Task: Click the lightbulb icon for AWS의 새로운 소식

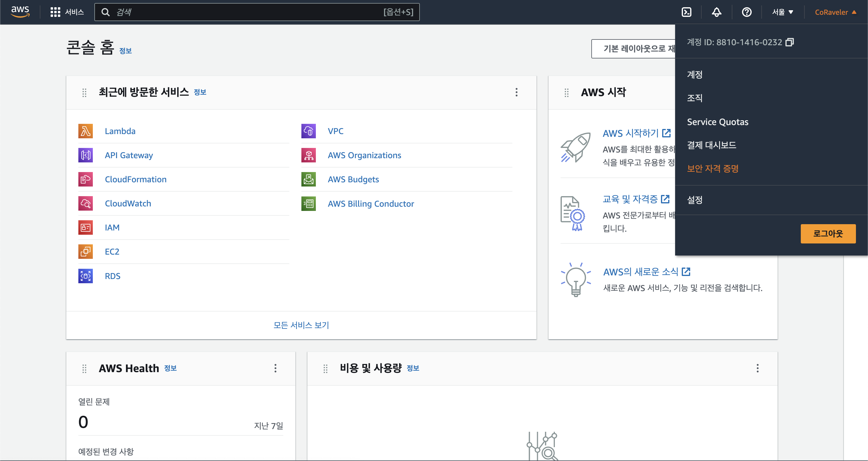Action: (x=576, y=280)
